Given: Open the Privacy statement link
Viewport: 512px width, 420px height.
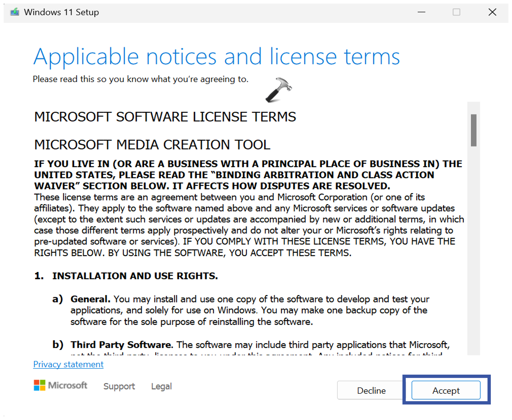Looking at the screenshot, I should pos(68,364).
